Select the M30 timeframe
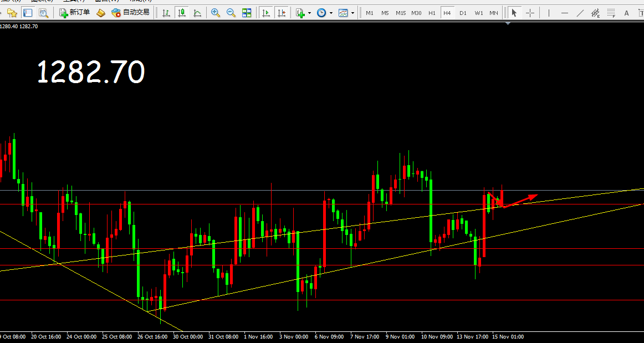The height and width of the screenshot is (343, 644). coord(416,13)
